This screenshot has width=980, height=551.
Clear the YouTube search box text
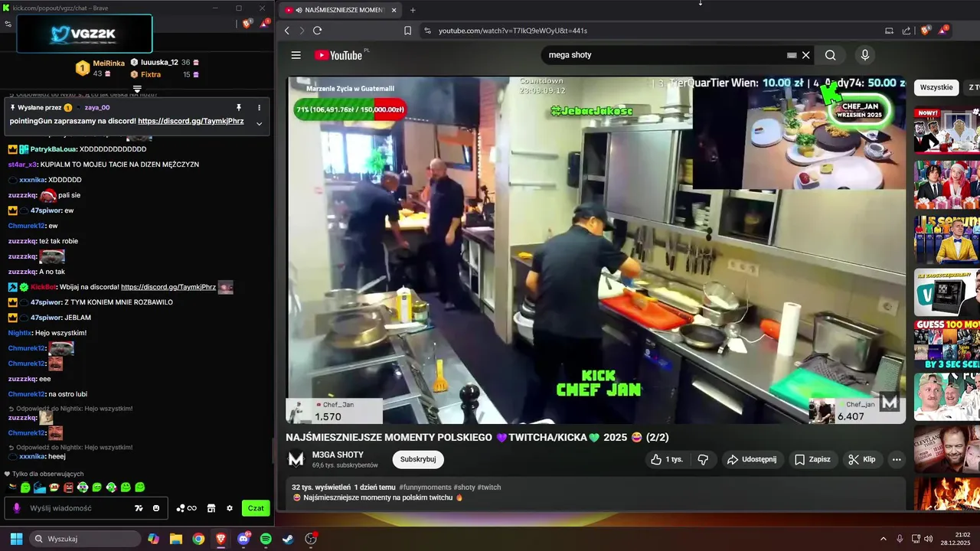point(805,55)
